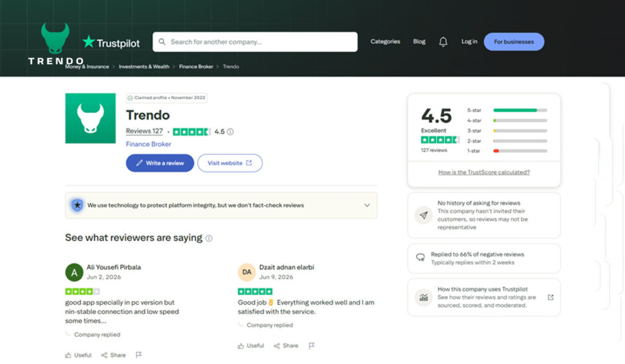Viewport: 625px width, 364px height.
Task: Click Trendo company profile logo thumbnail
Action: click(x=90, y=118)
